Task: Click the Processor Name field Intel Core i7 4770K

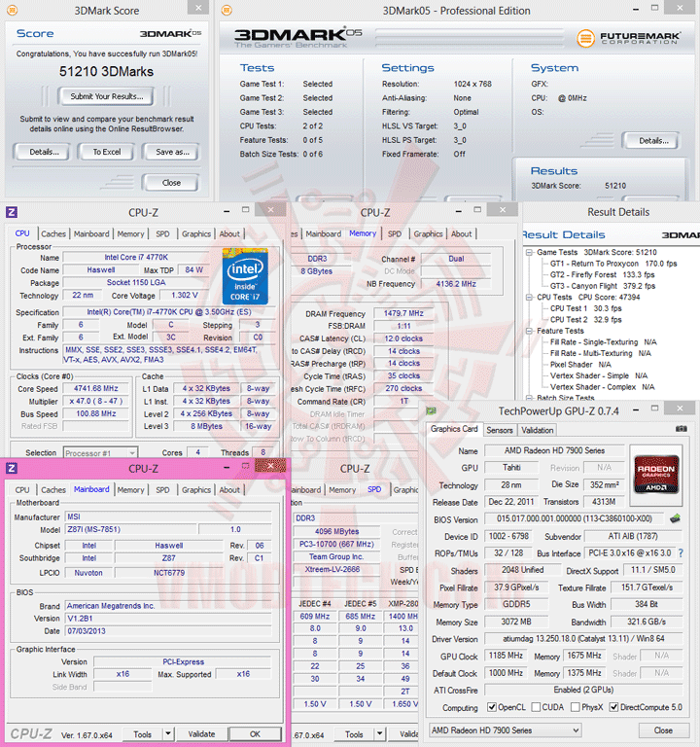Action: pos(136,257)
